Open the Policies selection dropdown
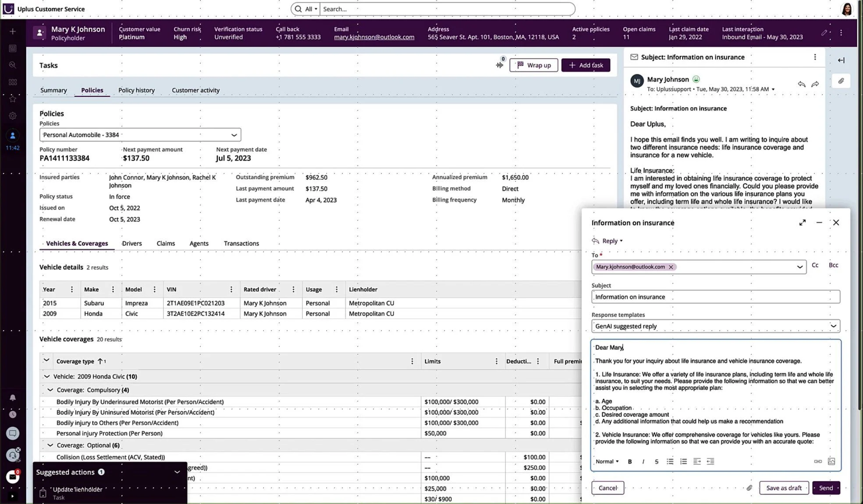 click(x=234, y=135)
